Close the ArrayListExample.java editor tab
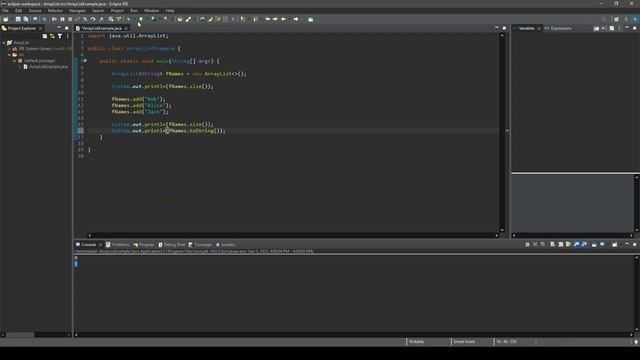 (126, 28)
